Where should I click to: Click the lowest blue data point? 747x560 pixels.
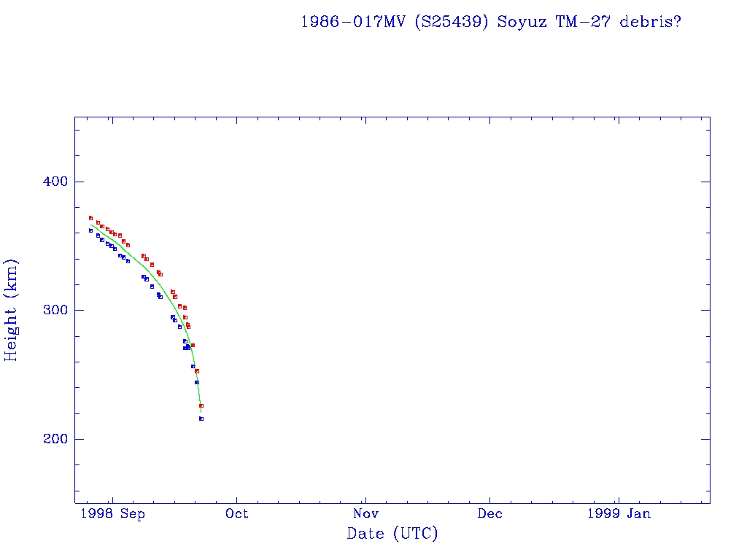(x=201, y=419)
